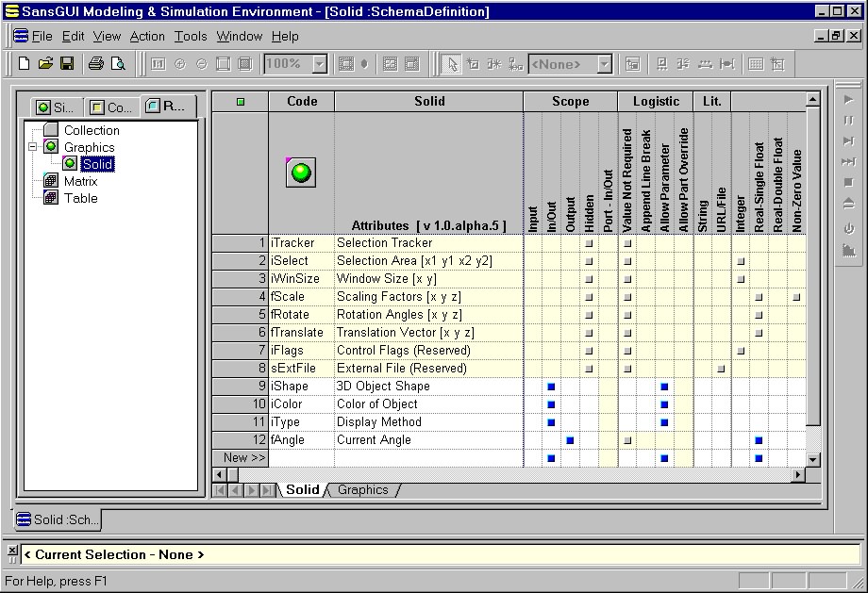Click the Open folder toolbar icon

(x=45, y=64)
